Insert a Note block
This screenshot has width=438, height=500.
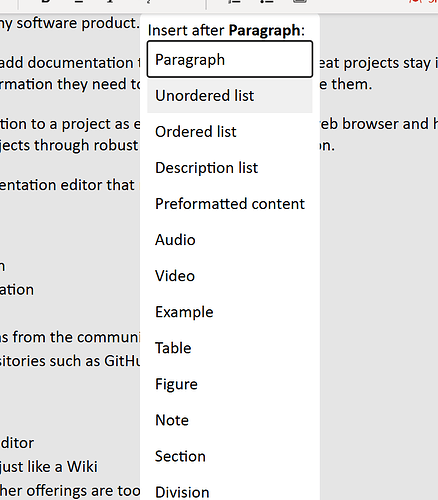tap(230, 420)
